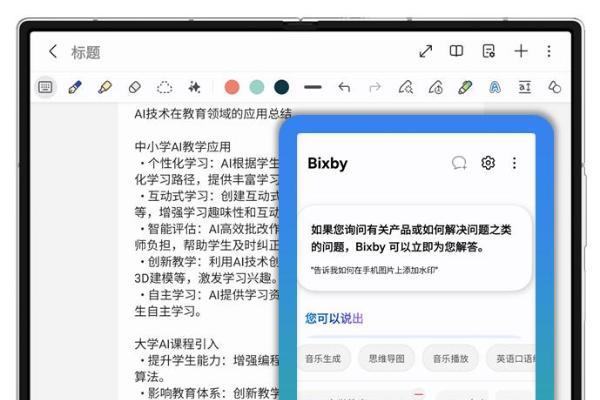Go back using the arrow beside 标题
Viewport: 600px width, 400px height.
[53, 51]
